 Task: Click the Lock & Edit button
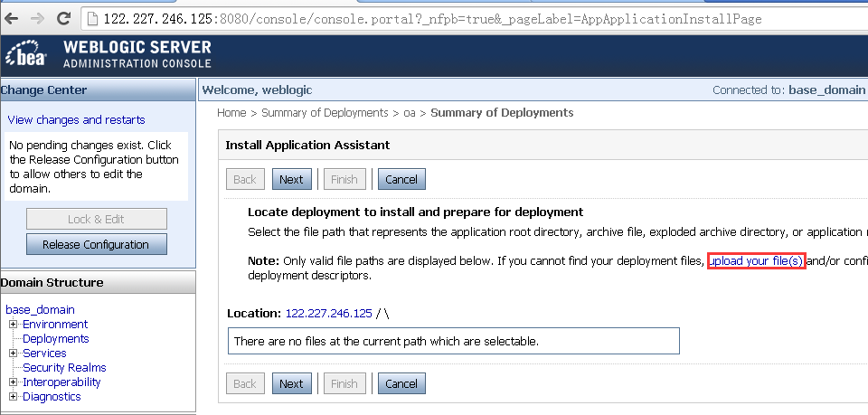click(x=97, y=219)
